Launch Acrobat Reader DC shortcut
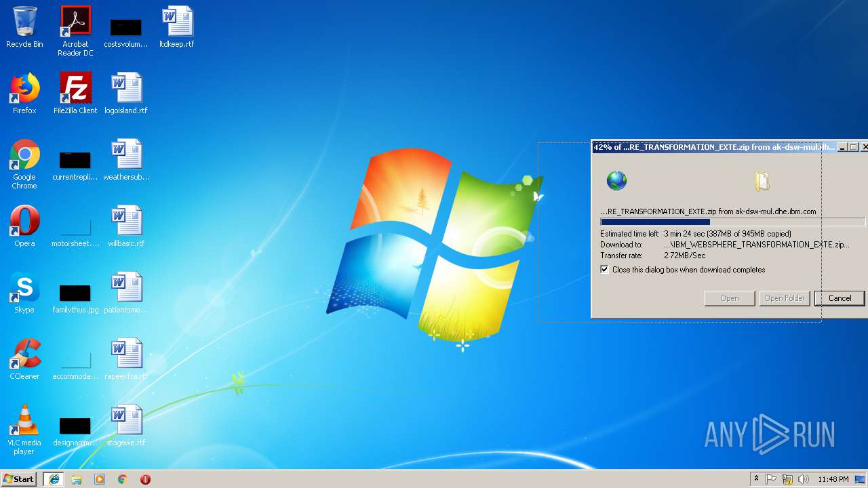This screenshot has height=488, width=868. point(75,31)
